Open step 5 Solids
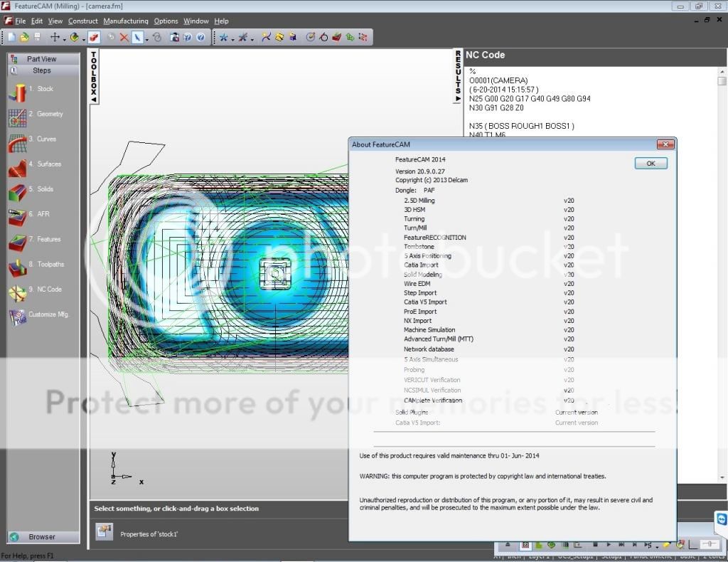 coord(31,192)
